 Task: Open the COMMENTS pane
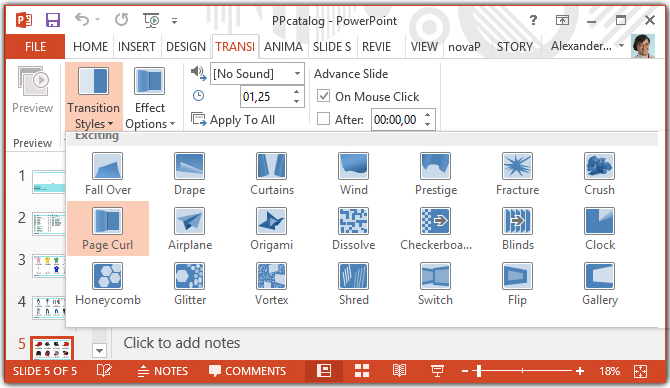(247, 371)
